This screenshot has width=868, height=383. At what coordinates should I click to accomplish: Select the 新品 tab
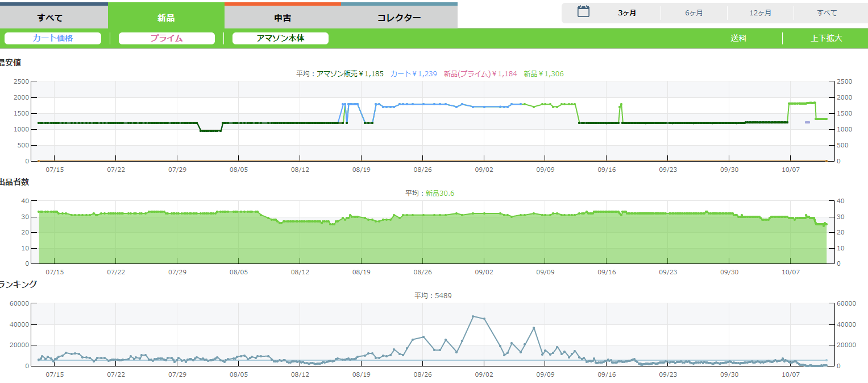pyautogui.click(x=166, y=17)
